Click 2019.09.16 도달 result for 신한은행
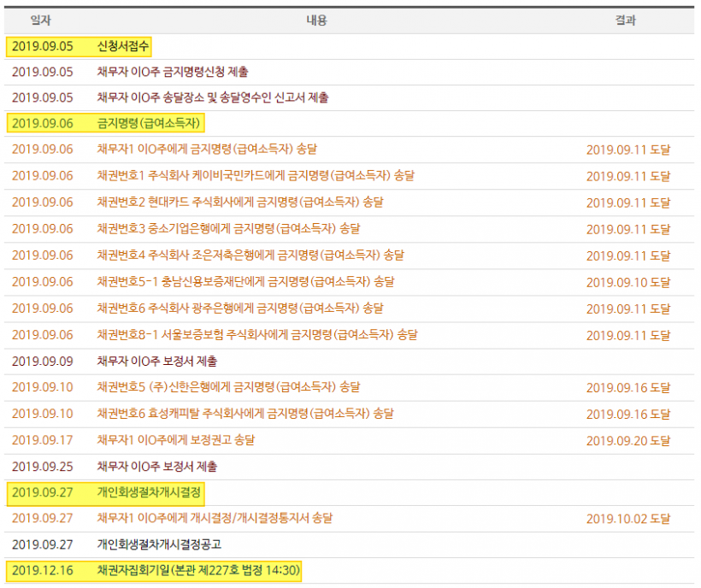The width and height of the screenshot is (701, 588). tap(628, 388)
